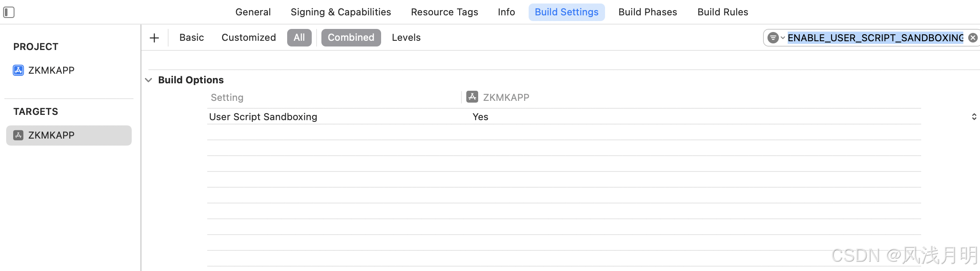This screenshot has width=980, height=271.
Task: Show All build settings
Action: (299, 38)
